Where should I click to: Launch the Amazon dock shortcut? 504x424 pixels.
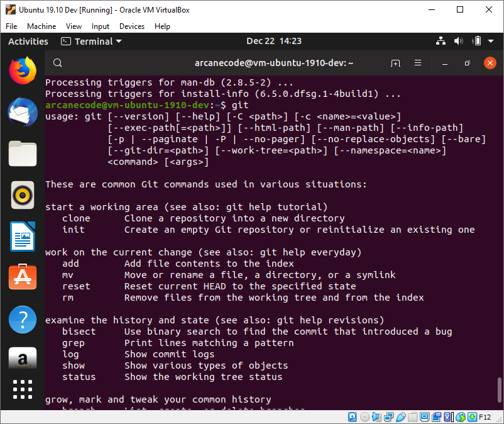coord(23,358)
